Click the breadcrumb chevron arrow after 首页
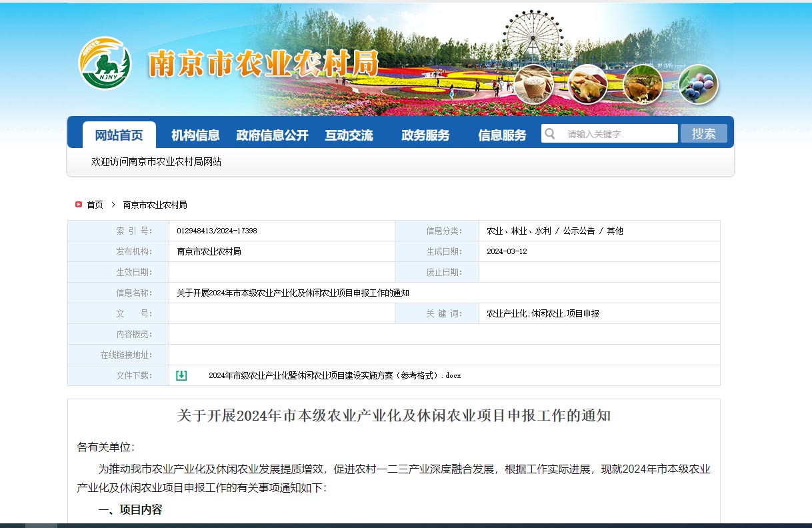 [113, 205]
